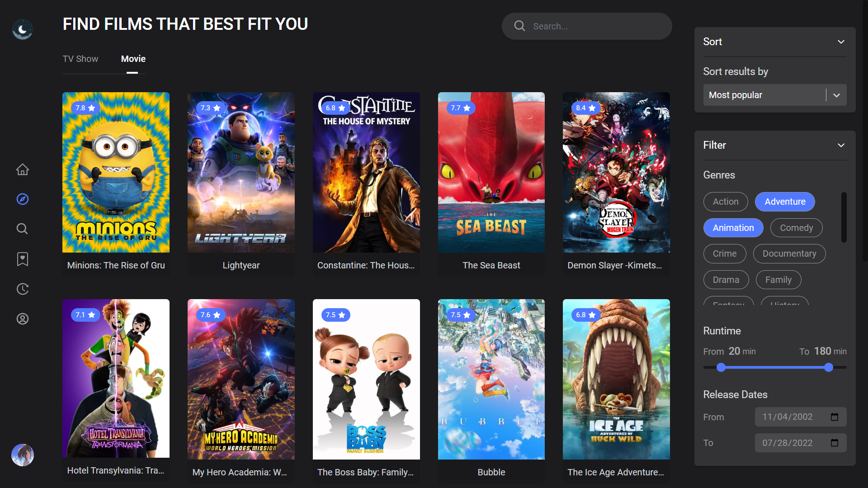Select the Movie tab
This screenshot has width=868, height=488.
pos(133,59)
